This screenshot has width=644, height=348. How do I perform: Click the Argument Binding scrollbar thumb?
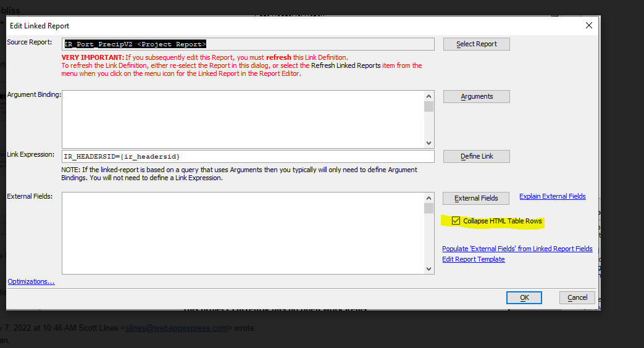(429, 107)
